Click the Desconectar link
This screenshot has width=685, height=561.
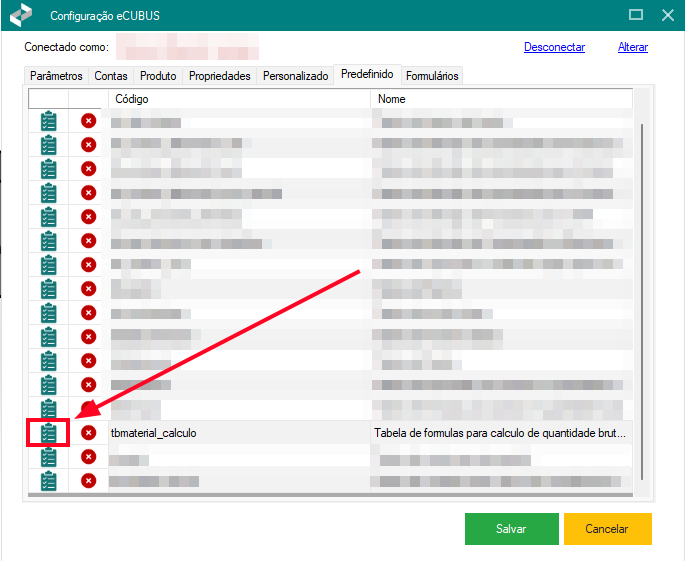(554, 47)
